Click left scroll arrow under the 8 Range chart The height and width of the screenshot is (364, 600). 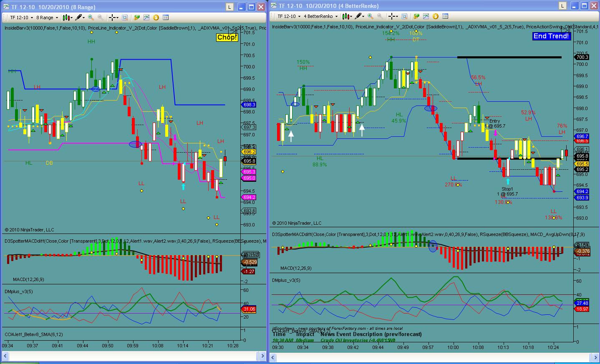tap(5, 356)
